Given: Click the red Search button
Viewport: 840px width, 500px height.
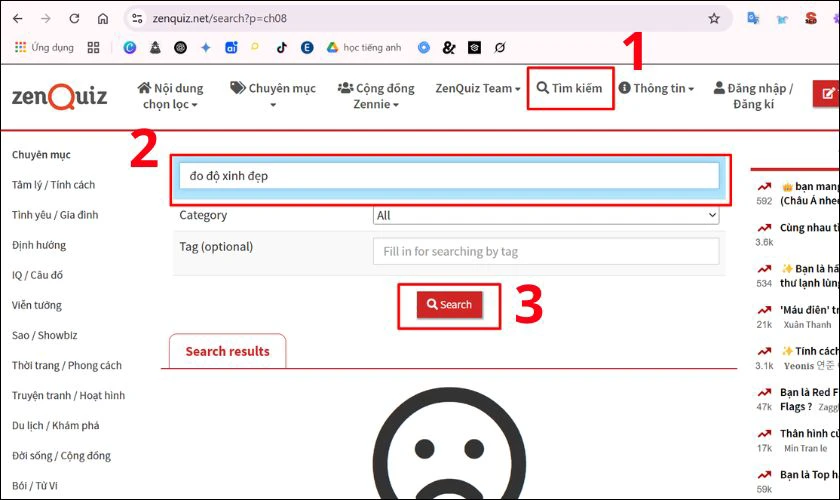Looking at the screenshot, I should (x=449, y=304).
